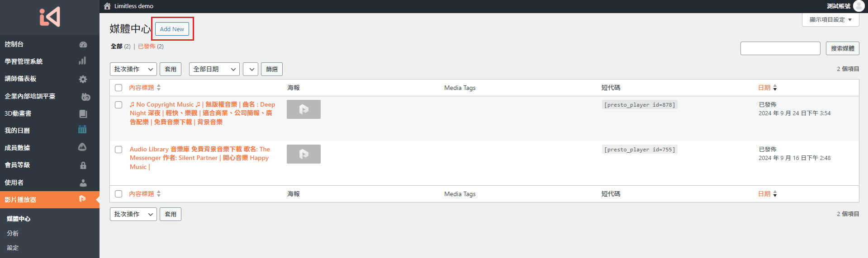868x258 pixels.
Task: Toggle the select-all checkbox in table header
Action: tap(119, 88)
